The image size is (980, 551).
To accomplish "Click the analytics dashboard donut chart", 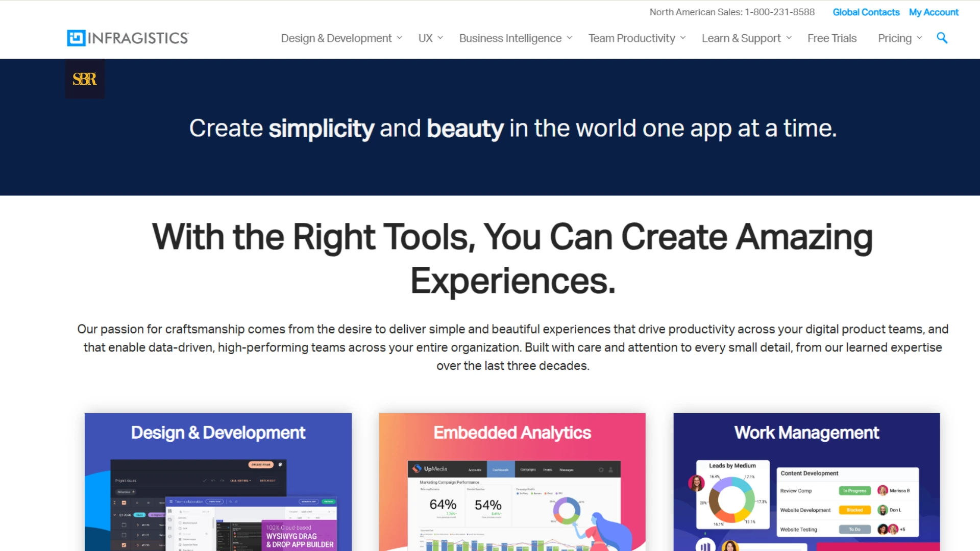I will 567,510.
